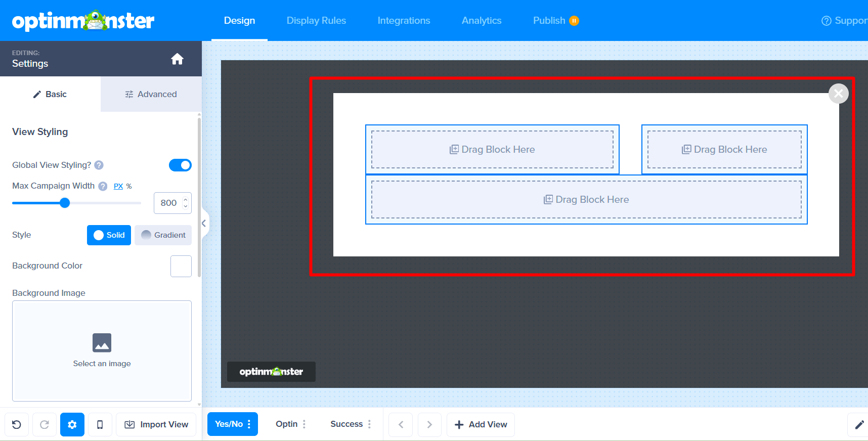Close the campaign popup with X
Image resolution: width=868 pixels, height=441 pixels.
839,94
